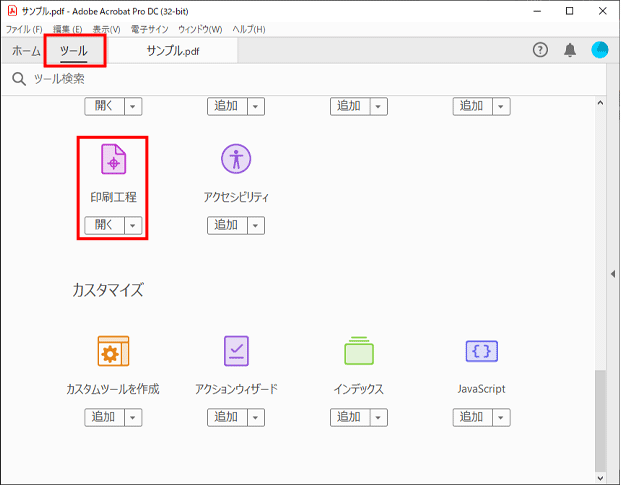Open the 印刷工程 tool with 開く button
This screenshot has width=623, height=485.
pyautogui.click(x=104, y=225)
